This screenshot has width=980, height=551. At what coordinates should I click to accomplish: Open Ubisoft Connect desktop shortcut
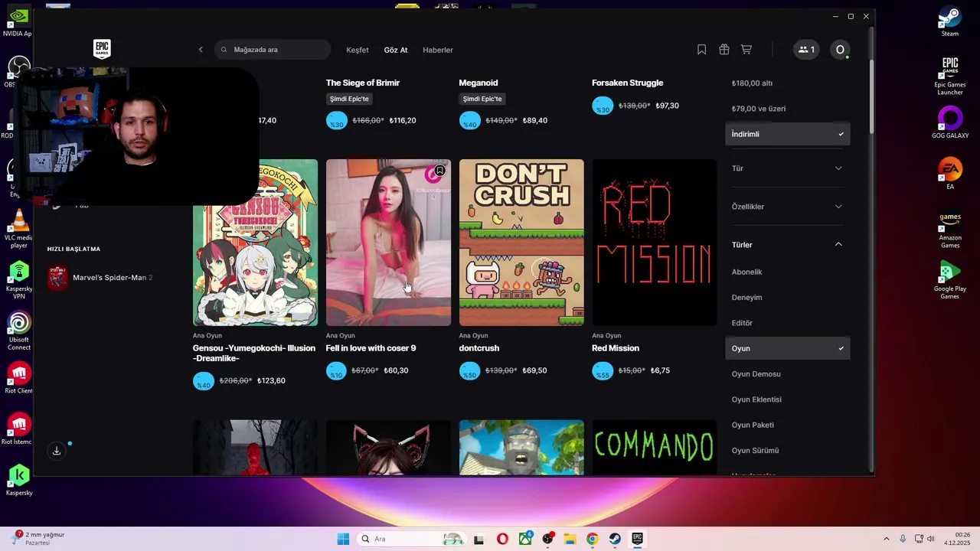18,331
